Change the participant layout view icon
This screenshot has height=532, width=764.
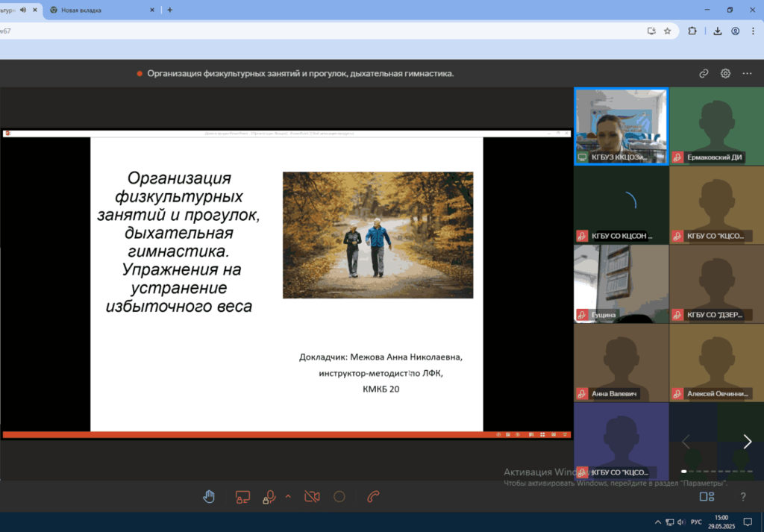pos(707,496)
